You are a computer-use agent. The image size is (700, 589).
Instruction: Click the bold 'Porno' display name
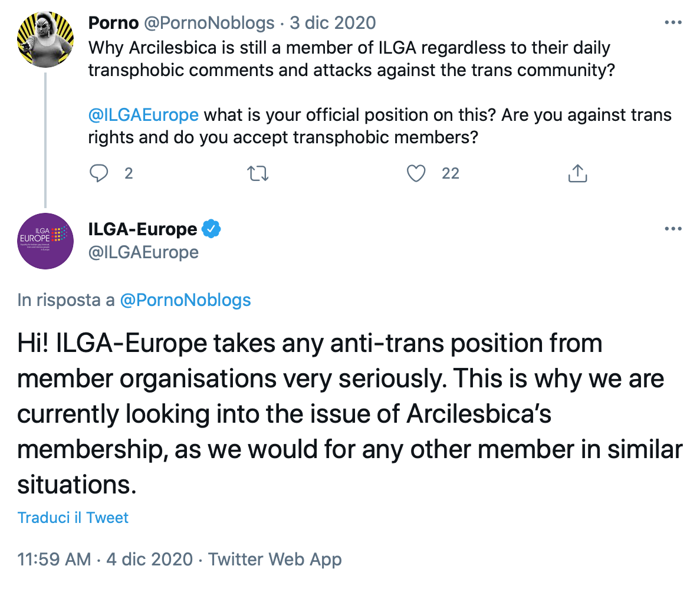click(x=113, y=23)
